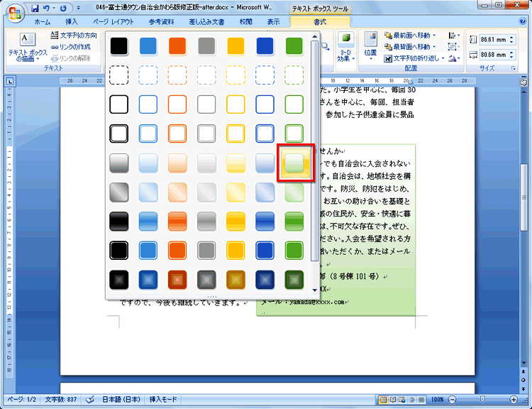Switch to the 挿入 tab
Viewport: 532px width, 409px height.
72,22
